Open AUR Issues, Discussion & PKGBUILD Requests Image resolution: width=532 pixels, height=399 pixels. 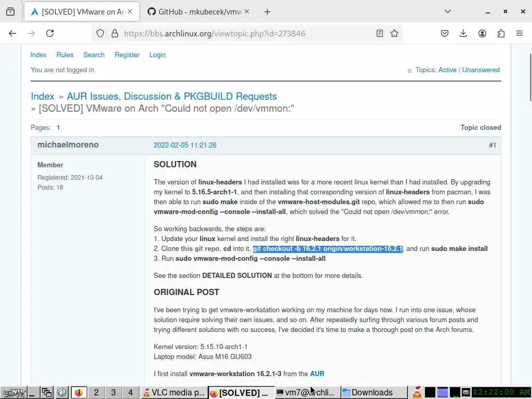(171, 96)
